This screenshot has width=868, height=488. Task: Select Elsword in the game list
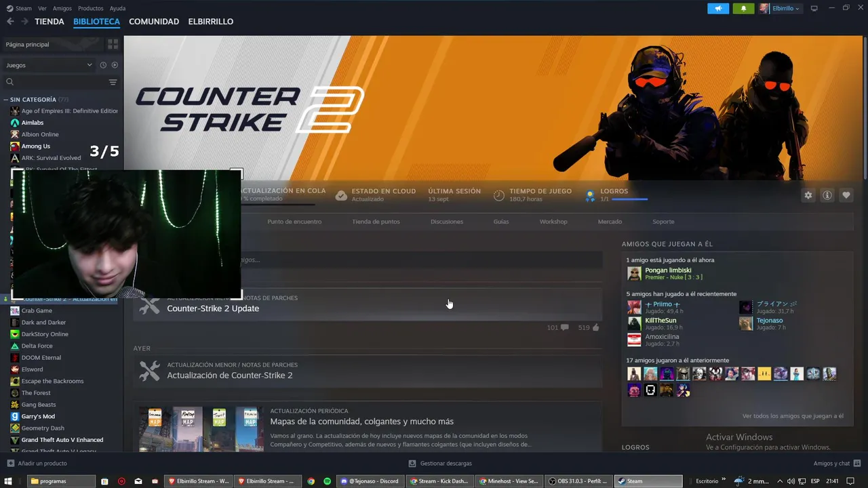tap(32, 369)
